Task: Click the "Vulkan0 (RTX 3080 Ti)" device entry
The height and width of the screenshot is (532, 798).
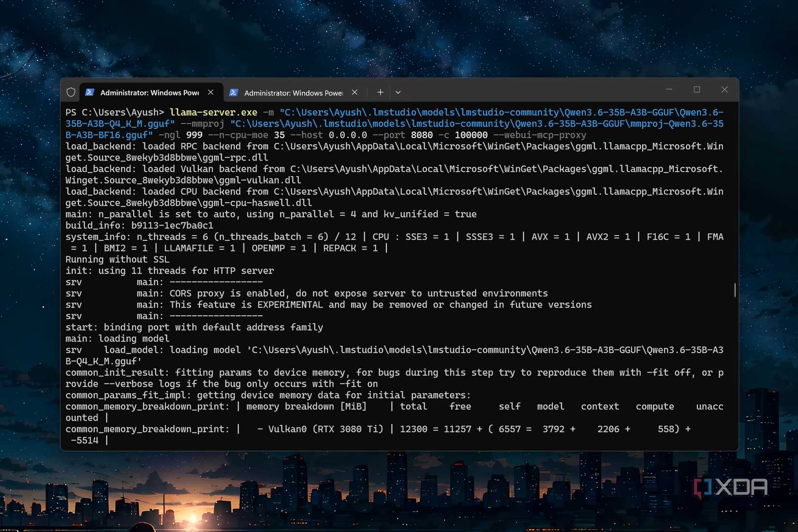Action: tap(326, 429)
